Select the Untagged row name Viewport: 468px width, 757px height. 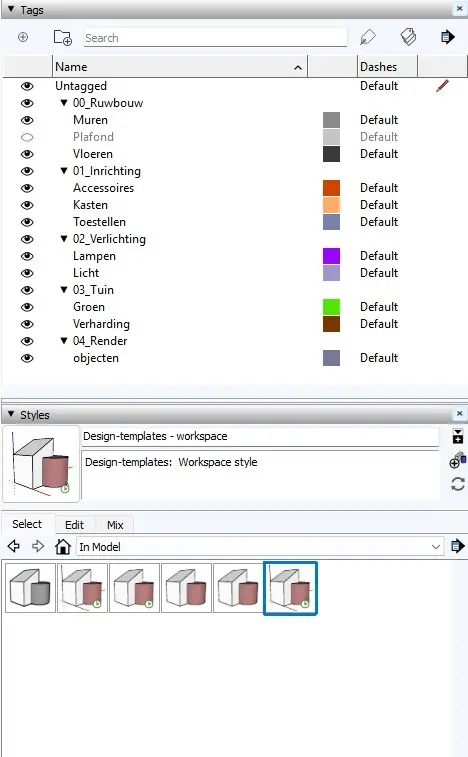tap(81, 86)
